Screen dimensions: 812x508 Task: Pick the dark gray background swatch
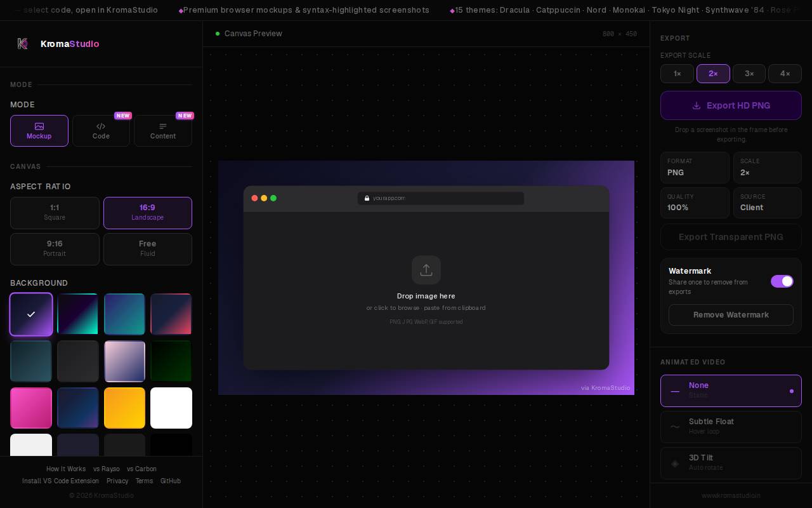pyautogui.click(x=78, y=361)
